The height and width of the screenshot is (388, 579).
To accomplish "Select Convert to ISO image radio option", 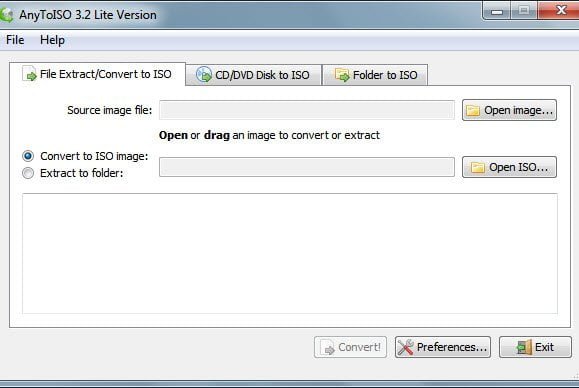I will [28, 156].
